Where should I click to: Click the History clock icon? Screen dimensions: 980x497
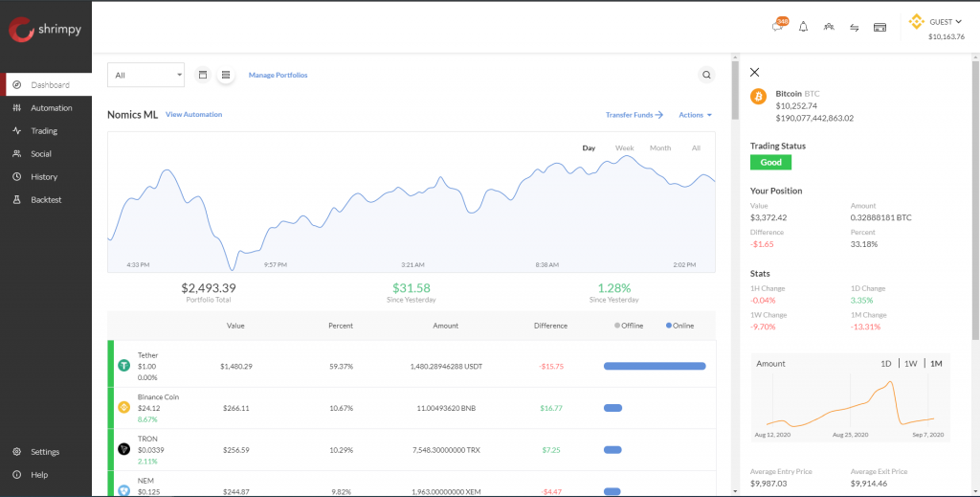17,177
